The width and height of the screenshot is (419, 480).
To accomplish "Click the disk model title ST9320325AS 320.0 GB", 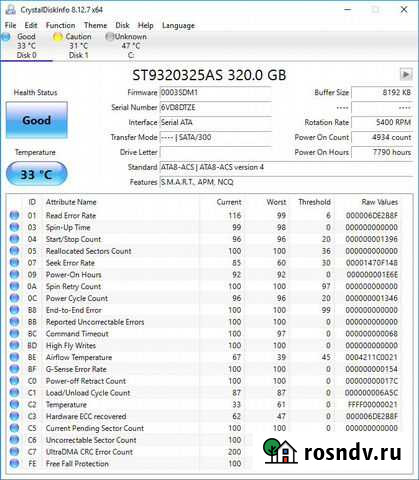I will tap(209, 75).
